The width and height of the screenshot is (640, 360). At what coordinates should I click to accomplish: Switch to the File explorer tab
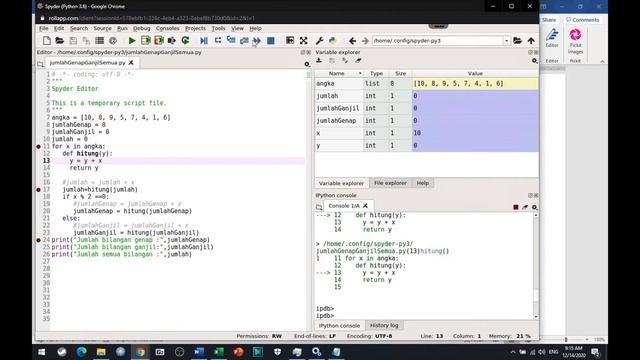pyautogui.click(x=390, y=183)
